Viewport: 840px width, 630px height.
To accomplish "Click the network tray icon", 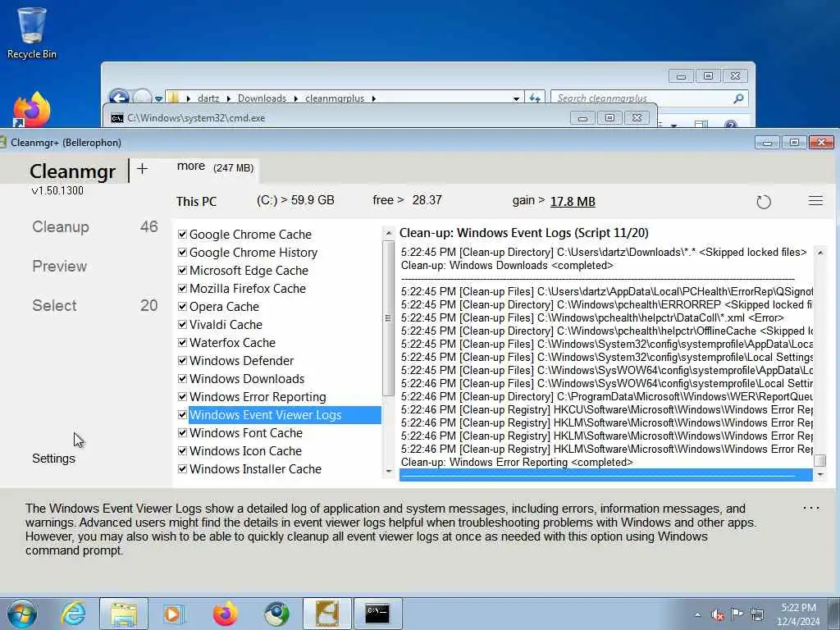I will (x=757, y=614).
